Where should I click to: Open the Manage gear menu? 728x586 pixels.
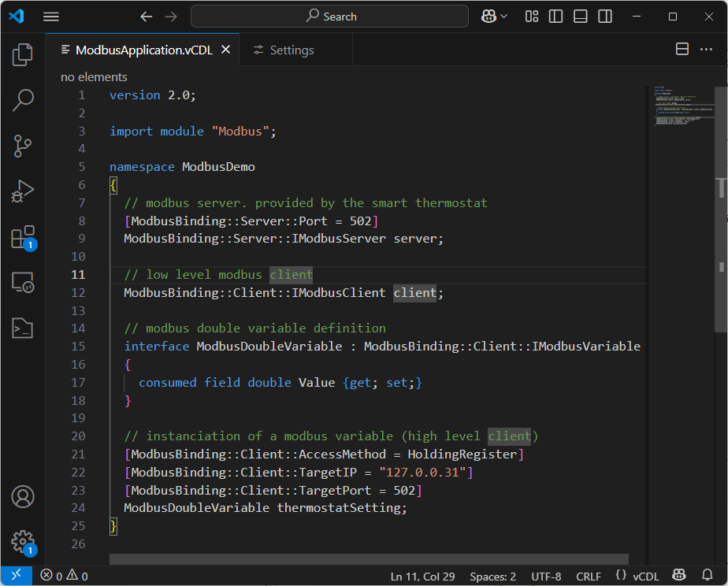pos(23,542)
